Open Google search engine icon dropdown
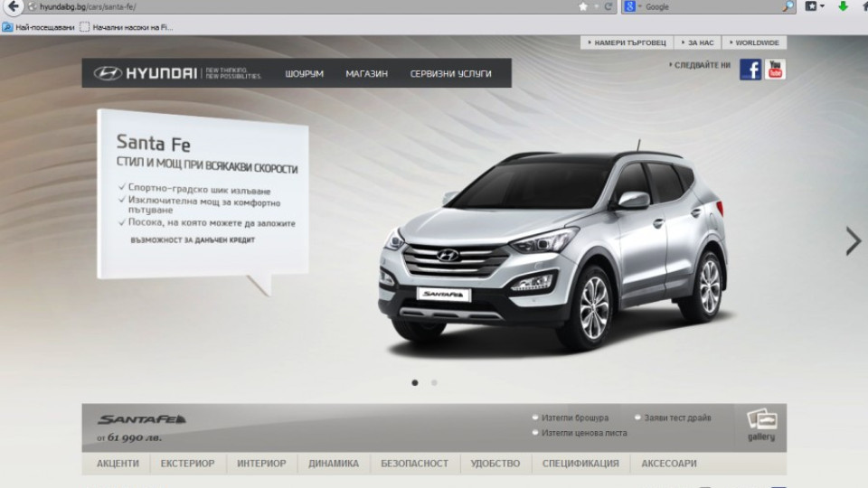This screenshot has height=488, width=868. point(632,6)
